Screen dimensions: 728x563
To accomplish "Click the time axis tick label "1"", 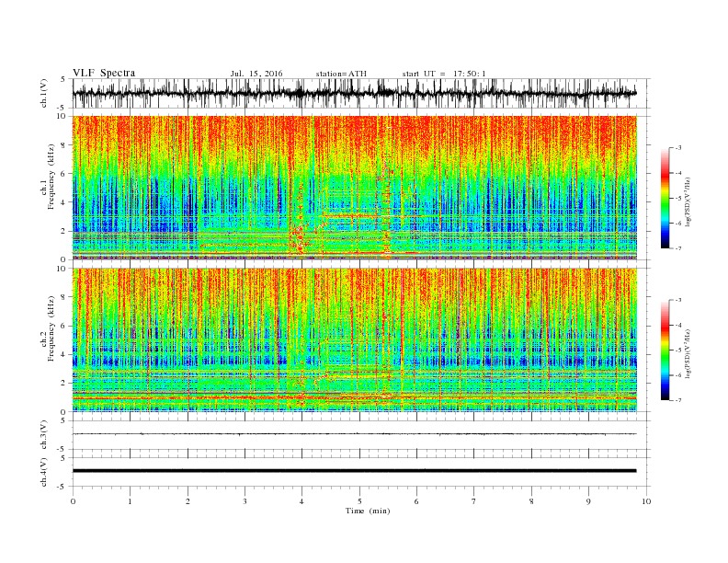I will [130, 501].
